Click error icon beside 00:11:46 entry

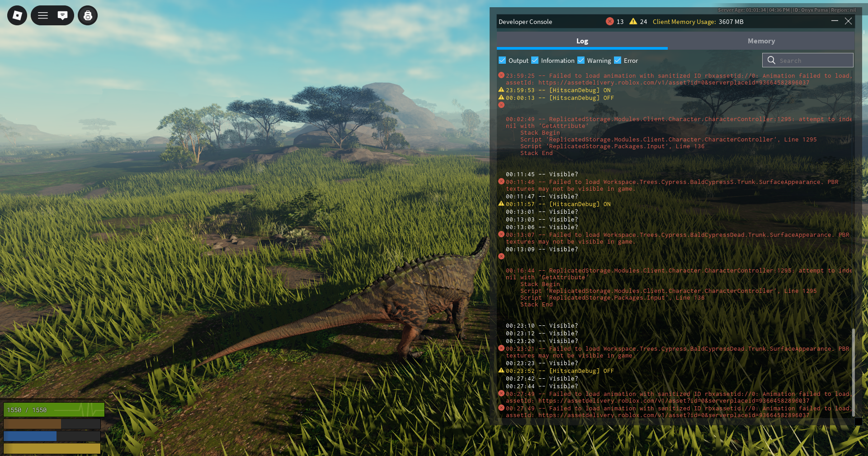501,181
